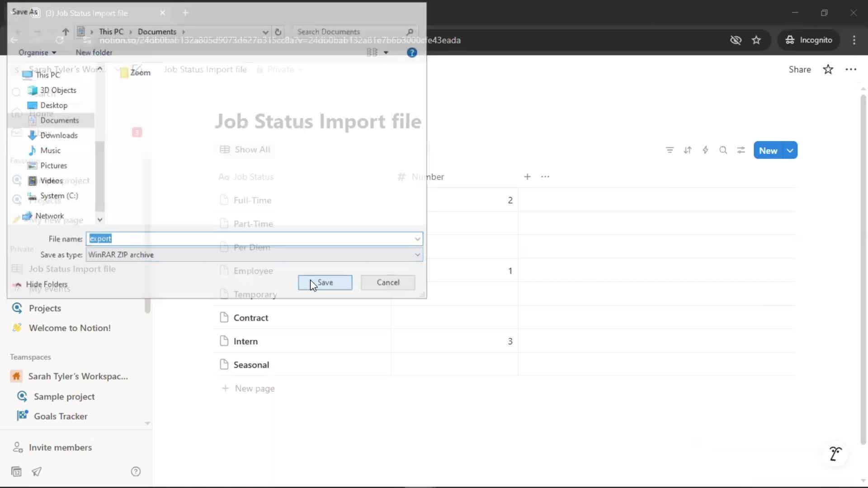Open the database filter icon
This screenshot has width=868, height=488.
(670, 150)
